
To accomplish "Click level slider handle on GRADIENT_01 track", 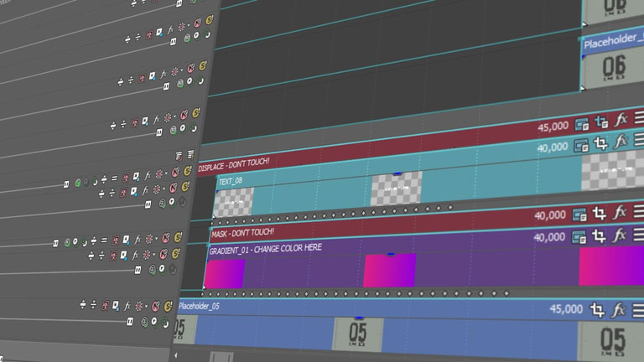I will click(138, 270).
